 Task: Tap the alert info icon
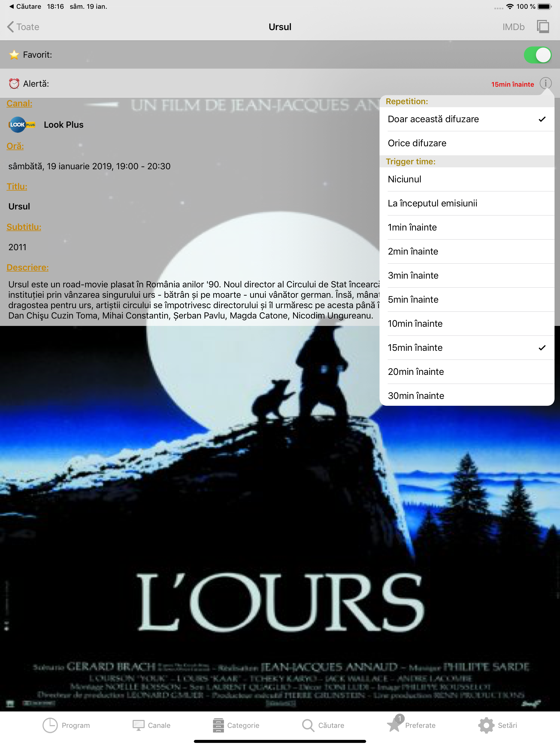pyautogui.click(x=545, y=83)
